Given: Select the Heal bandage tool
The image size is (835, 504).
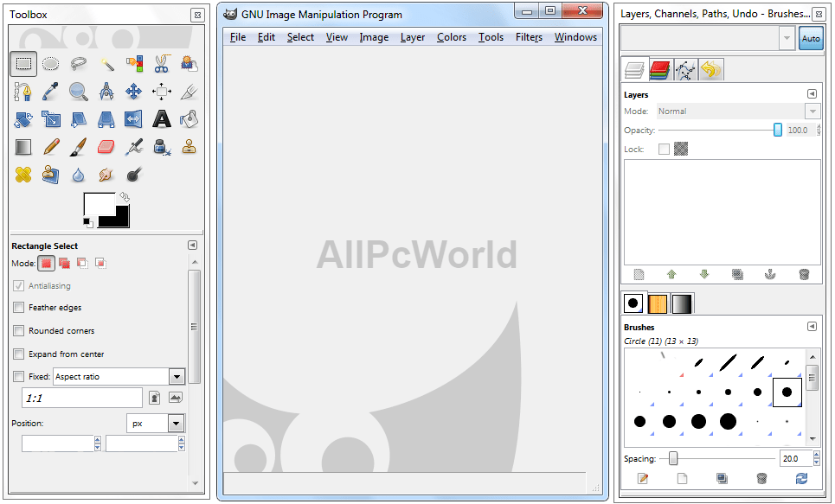Looking at the screenshot, I should click(x=22, y=175).
